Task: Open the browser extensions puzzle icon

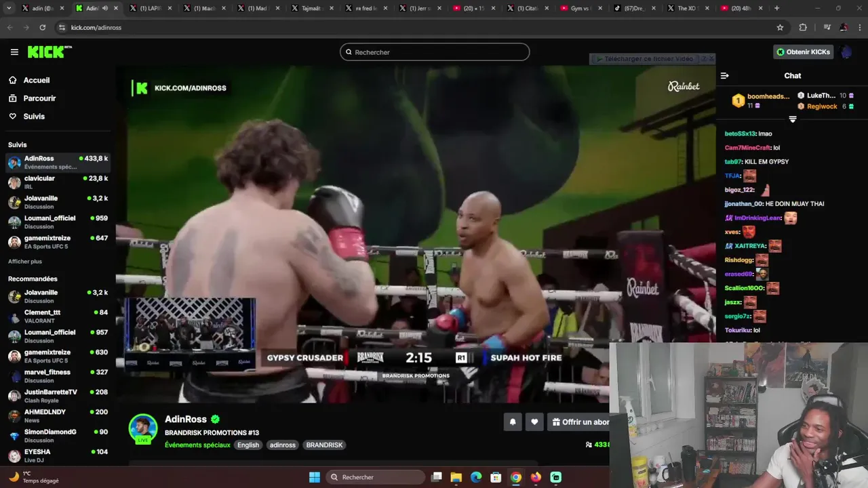Action: pyautogui.click(x=803, y=27)
